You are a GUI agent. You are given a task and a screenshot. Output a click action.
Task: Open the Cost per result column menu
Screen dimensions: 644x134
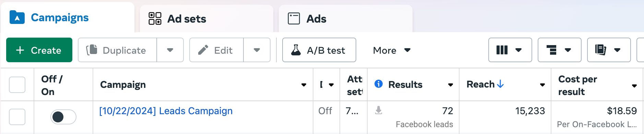tap(634, 85)
